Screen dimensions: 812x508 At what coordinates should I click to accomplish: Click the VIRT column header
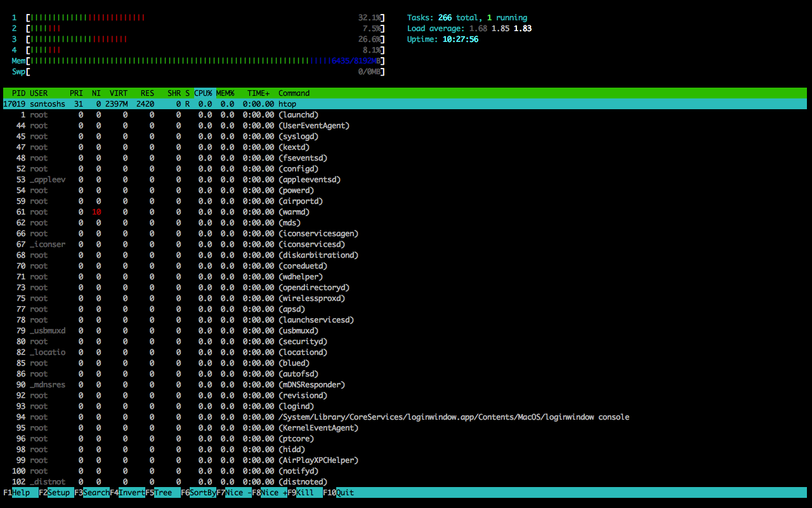pos(119,93)
